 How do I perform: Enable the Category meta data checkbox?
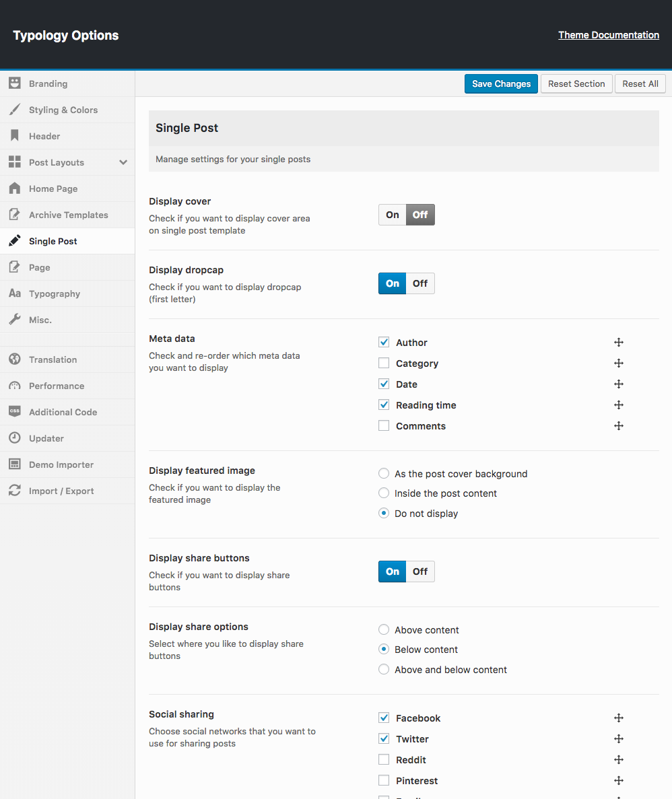click(x=384, y=363)
